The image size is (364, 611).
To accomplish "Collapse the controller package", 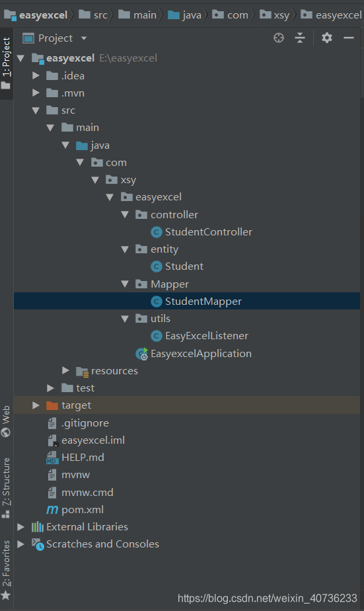I will [125, 214].
